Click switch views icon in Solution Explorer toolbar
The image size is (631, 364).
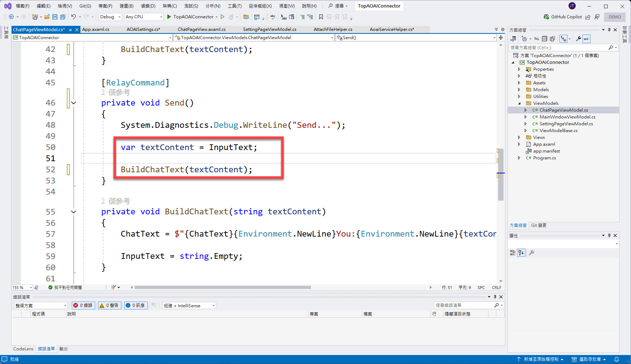(x=514, y=39)
